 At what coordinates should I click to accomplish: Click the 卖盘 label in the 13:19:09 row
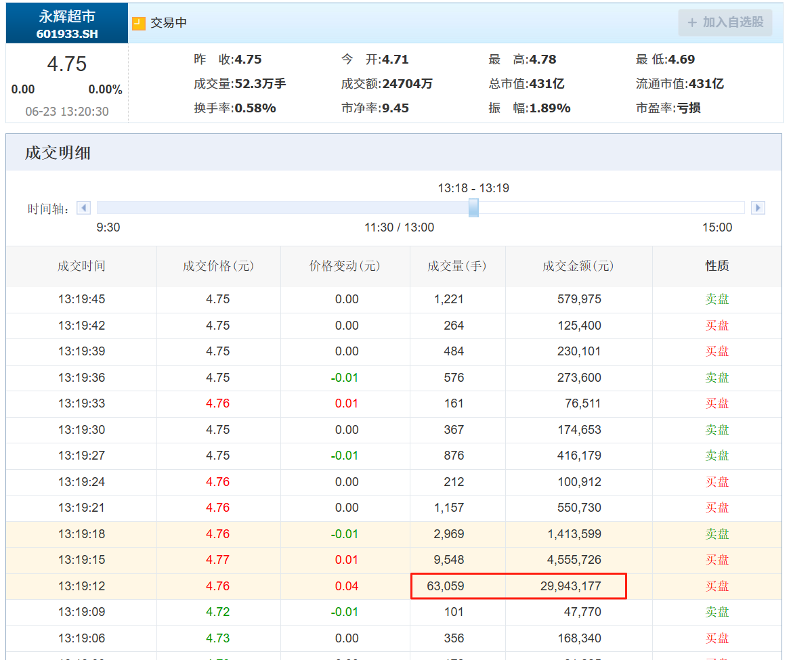[x=717, y=612]
